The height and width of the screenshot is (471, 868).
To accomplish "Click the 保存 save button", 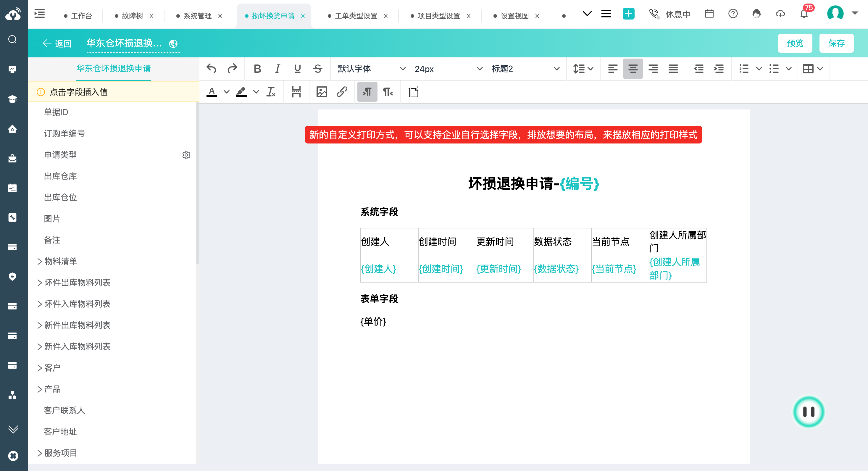I will pos(836,43).
